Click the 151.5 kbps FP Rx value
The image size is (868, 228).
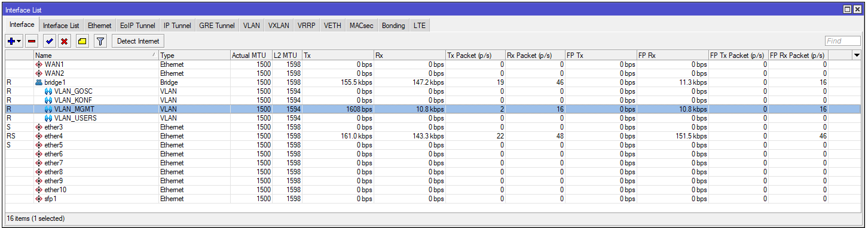point(692,135)
